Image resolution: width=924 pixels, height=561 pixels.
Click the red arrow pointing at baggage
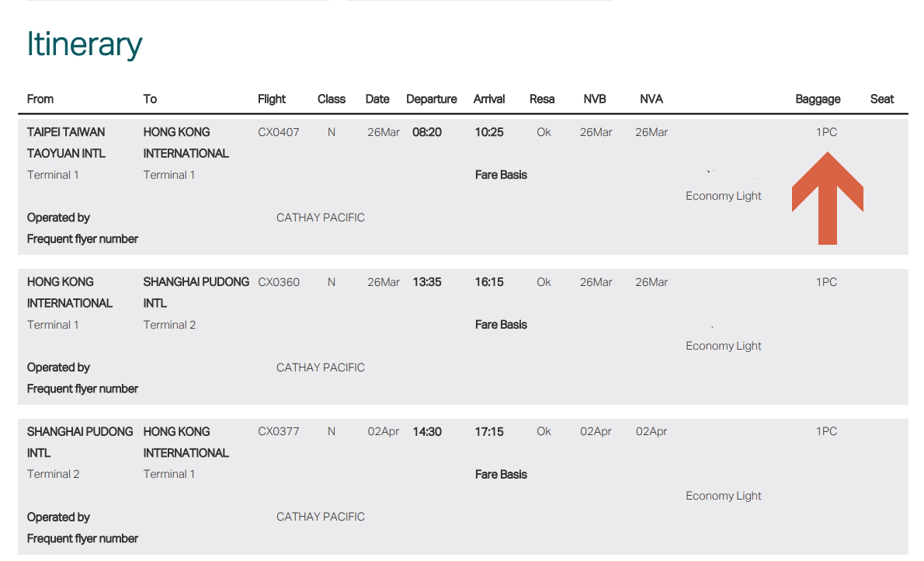click(828, 198)
